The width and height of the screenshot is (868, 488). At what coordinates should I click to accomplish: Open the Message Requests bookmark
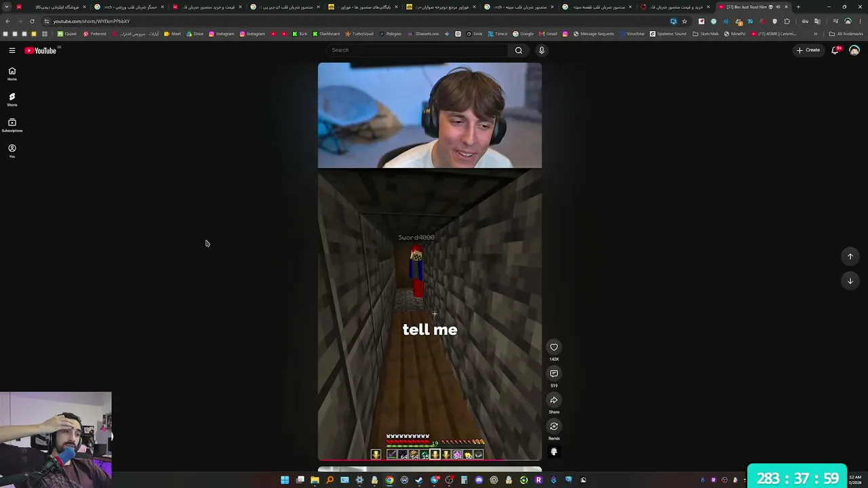pyautogui.click(x=593, y=34)
